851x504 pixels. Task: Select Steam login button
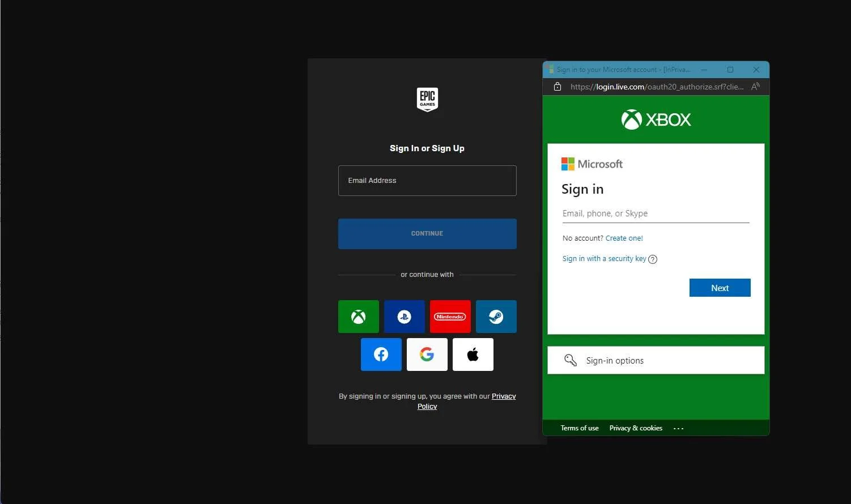click(496, 317)
